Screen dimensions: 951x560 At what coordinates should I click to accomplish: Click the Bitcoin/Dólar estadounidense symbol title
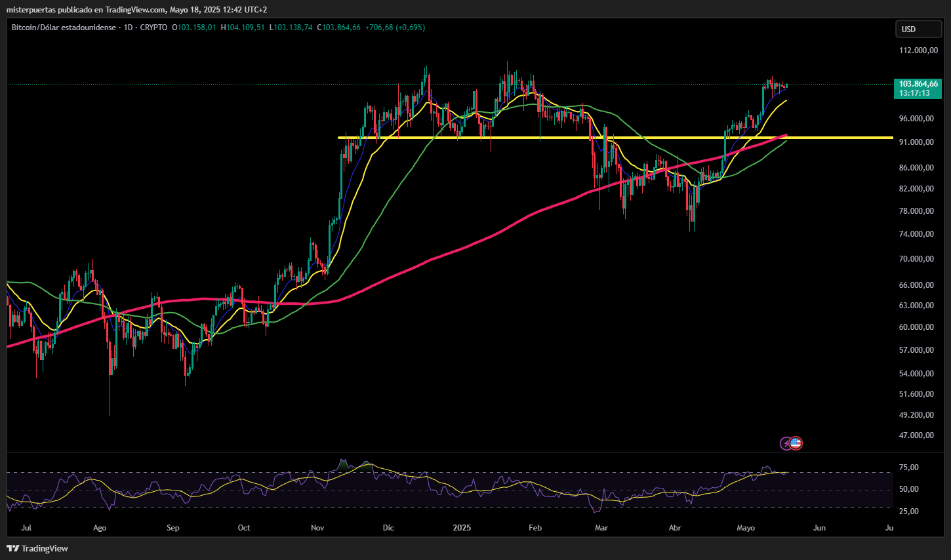pyautogui.click(x=64, y=28)
